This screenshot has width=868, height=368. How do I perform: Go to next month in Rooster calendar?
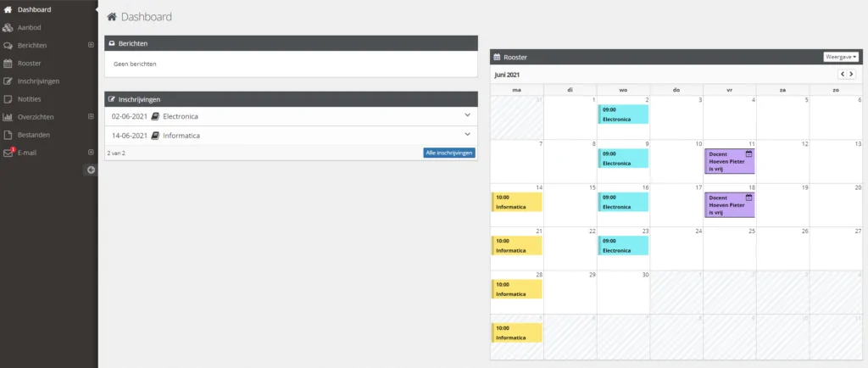pyautogui.click(x=851, y=74)
